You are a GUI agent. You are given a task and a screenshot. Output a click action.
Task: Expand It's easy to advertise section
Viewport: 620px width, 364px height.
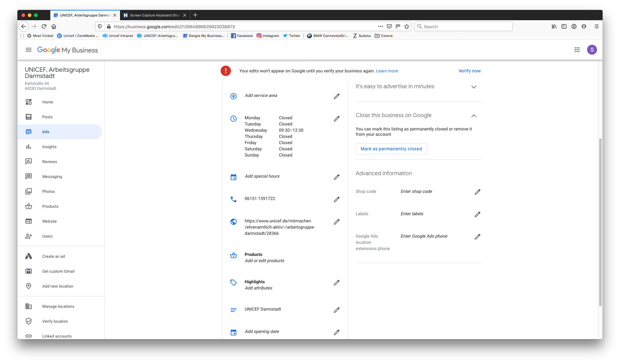click(x=474, y=87)
